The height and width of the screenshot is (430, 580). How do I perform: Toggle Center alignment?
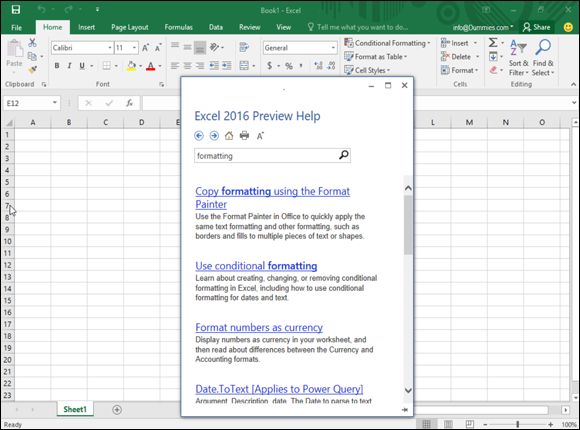(x=188, y=66)
